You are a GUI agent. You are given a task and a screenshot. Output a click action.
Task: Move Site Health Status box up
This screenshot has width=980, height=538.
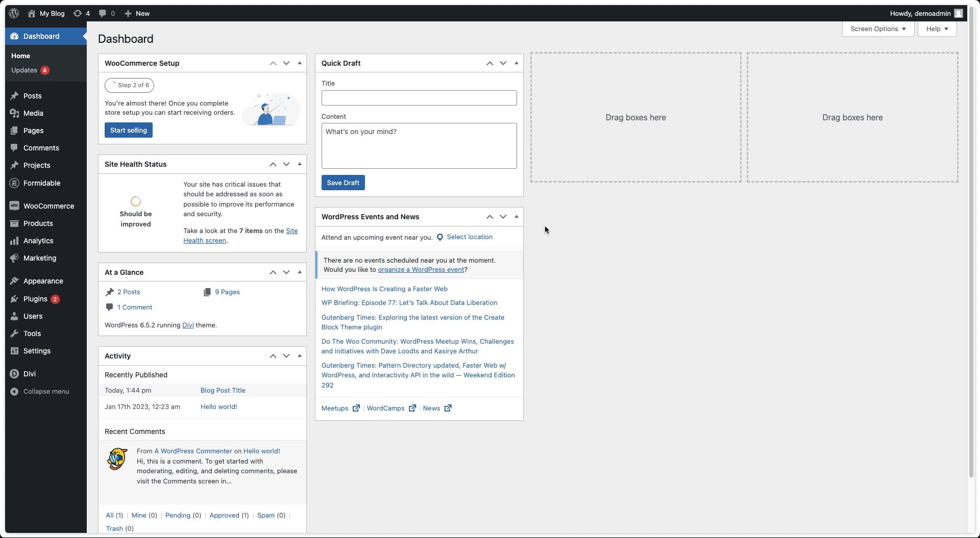click(273, 164)
